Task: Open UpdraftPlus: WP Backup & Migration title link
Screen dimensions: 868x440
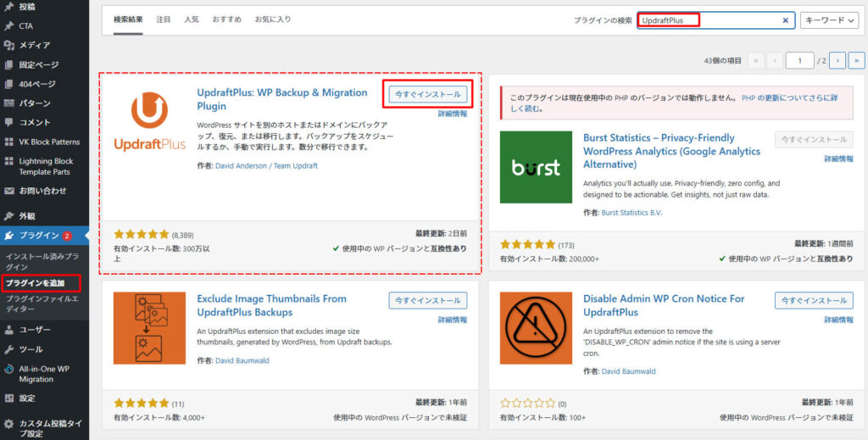Action: (281, 99)
